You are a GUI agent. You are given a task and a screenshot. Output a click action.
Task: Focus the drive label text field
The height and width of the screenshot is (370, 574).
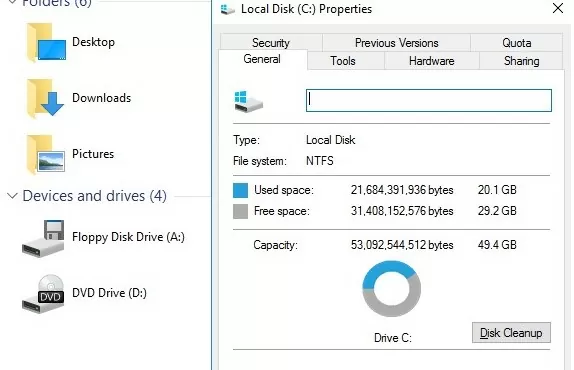tap(429, 100)
